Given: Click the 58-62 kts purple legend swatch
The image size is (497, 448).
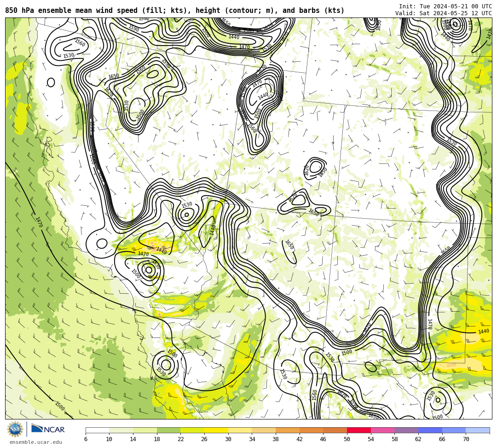Looking at the screenshot, I should click(406, 430).
